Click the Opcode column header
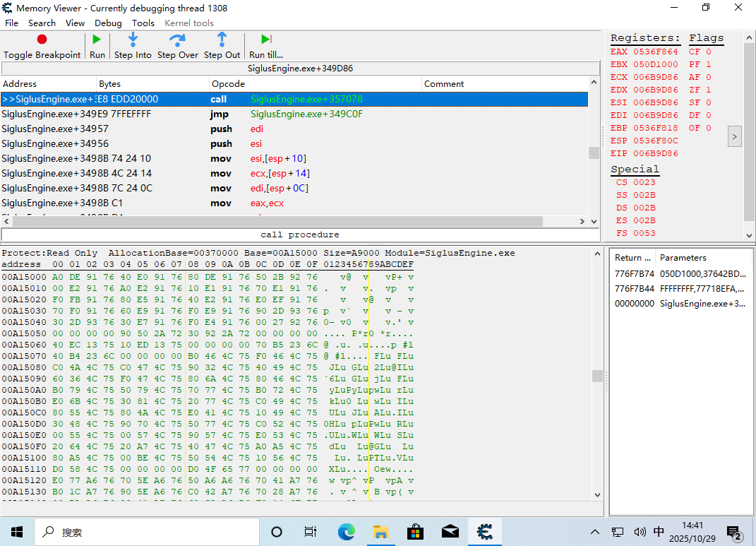Screen dimensions: 756x546 (x=228, y=84)
